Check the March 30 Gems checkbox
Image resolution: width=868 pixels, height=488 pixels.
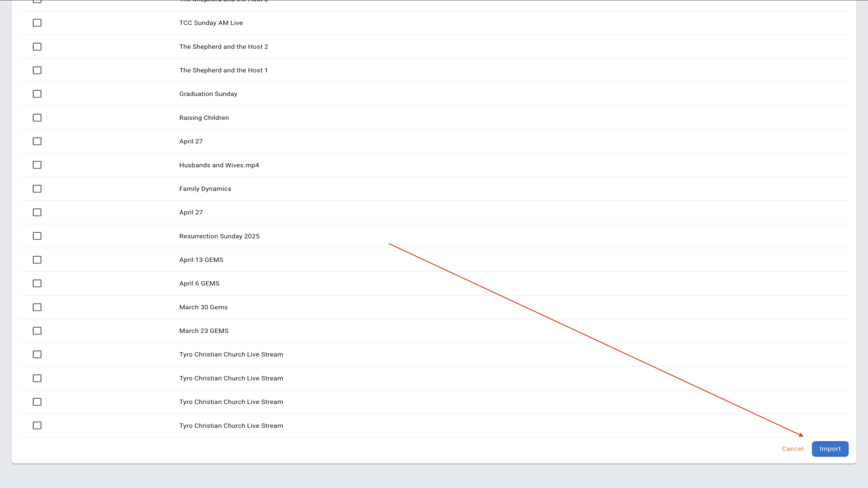pyautogui.click(x=37, y=307)
